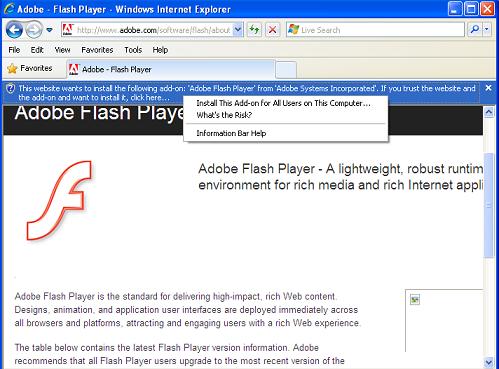This screenshot has width=499, height=369.
Task: Open the File menu
Action: point(14,50)
